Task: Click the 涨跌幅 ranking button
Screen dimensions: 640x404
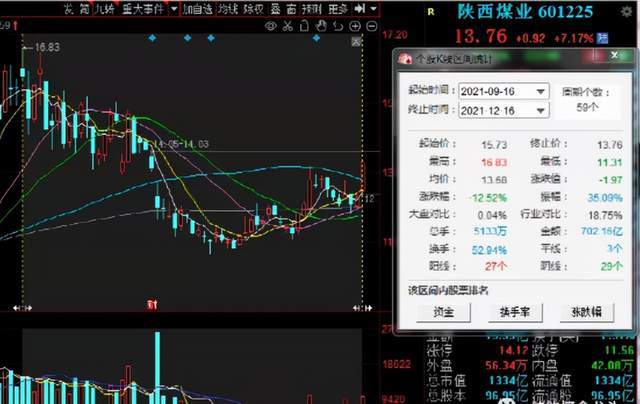Action: 587,312
